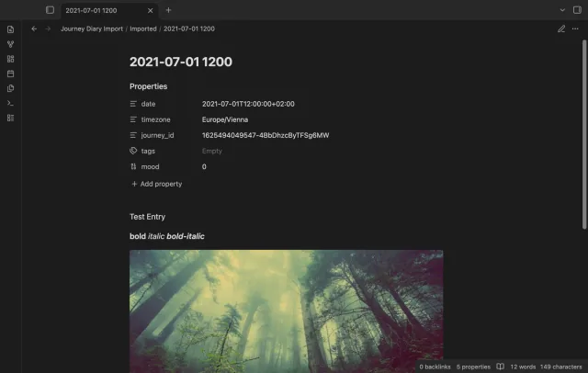Screen dimensions: 588x373
Task: Click the pencil edit mode icon
Action: click(561, 28)
